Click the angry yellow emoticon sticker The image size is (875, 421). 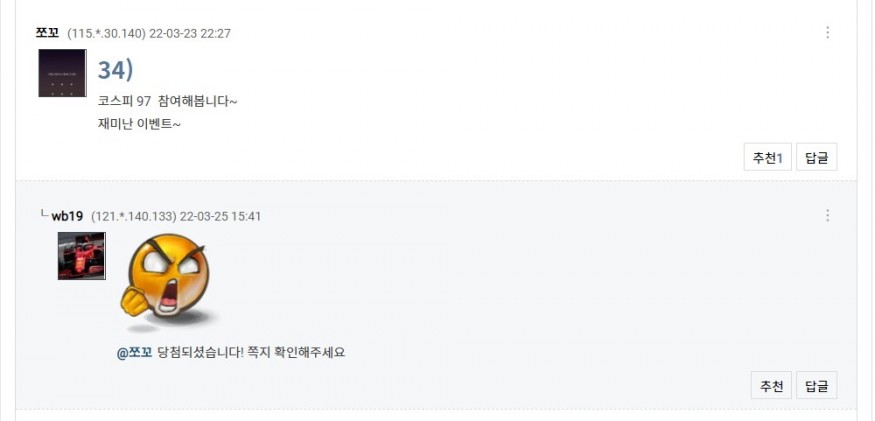pos(166,282)
